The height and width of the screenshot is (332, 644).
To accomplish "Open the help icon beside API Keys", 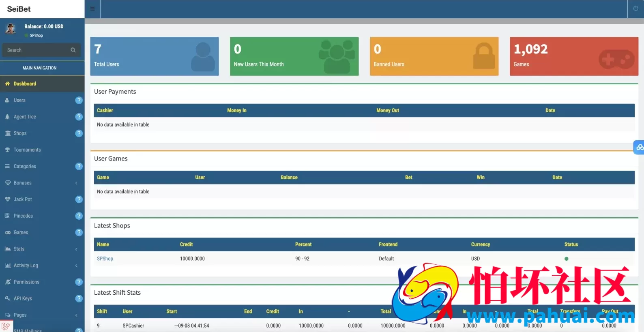I will tap(79, 298).
